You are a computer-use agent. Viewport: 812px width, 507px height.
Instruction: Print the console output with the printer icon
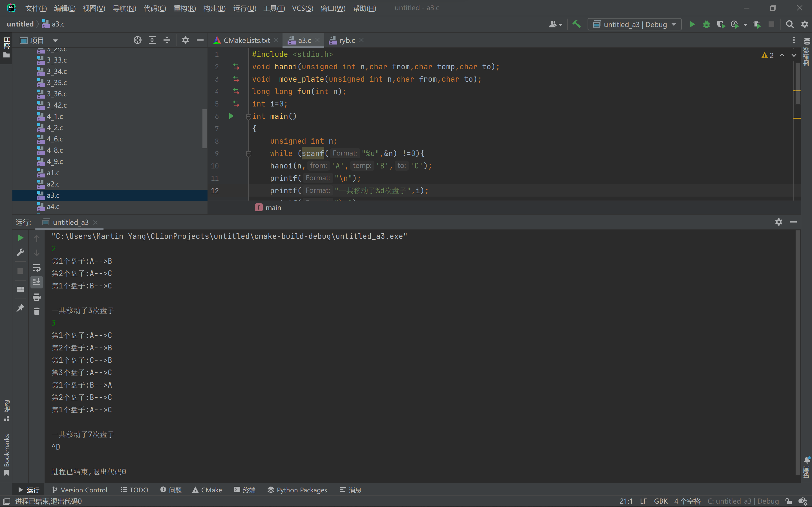(37, 297)
